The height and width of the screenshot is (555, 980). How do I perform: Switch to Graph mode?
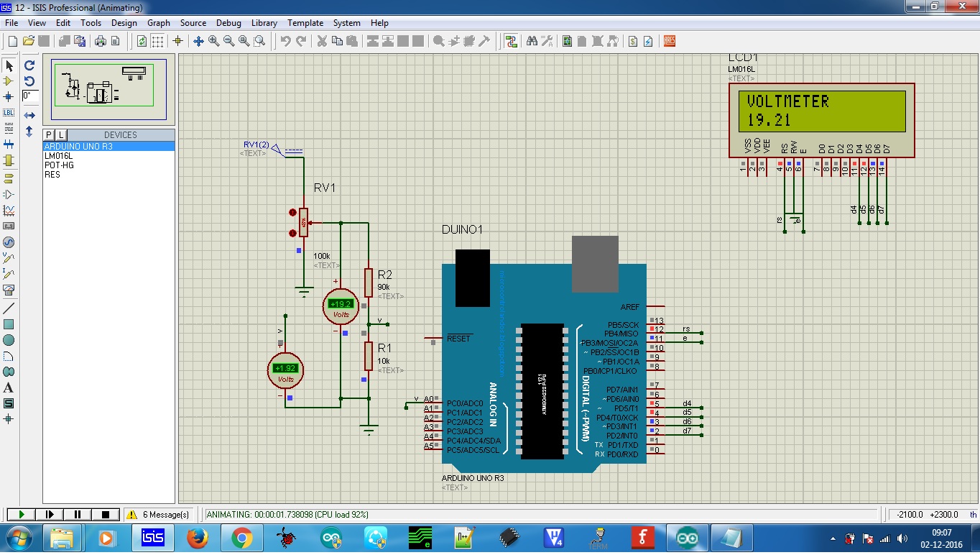[x=9, y=211]
